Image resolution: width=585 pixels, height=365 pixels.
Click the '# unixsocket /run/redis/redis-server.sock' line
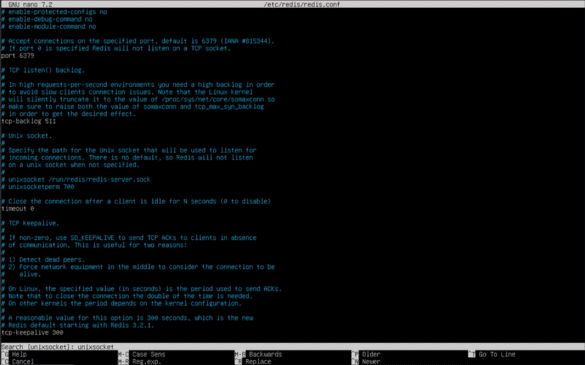(x=76, y=180)
